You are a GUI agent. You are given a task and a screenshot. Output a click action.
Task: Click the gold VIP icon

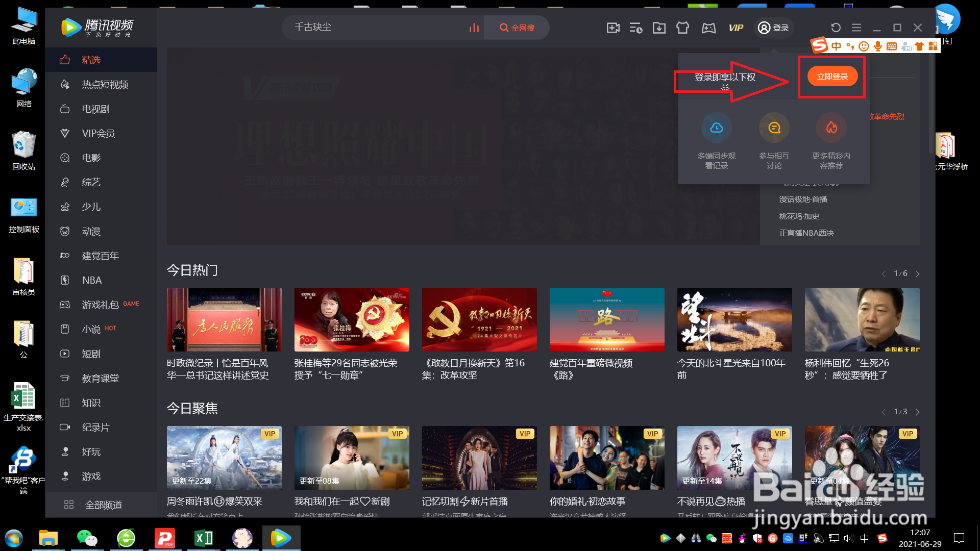[736, 28]
